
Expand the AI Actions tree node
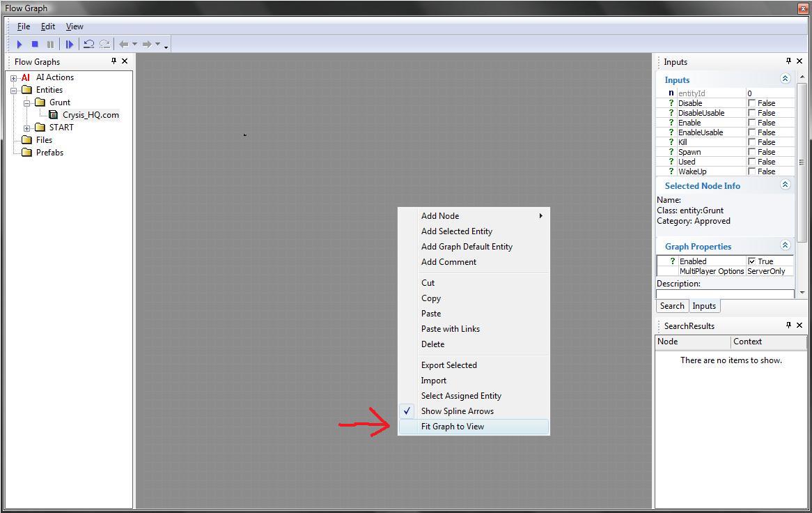pos(13,78)
